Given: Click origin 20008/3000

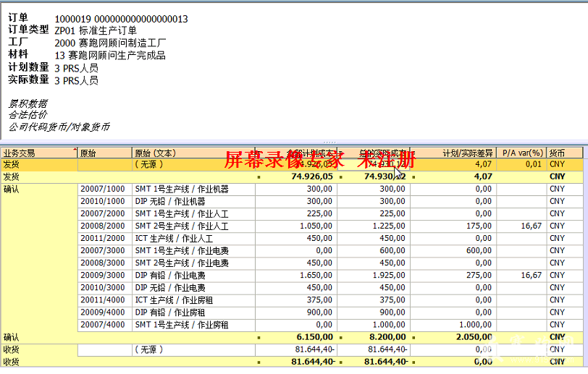Looking at the screenshot, I should [x=102, y=263].
